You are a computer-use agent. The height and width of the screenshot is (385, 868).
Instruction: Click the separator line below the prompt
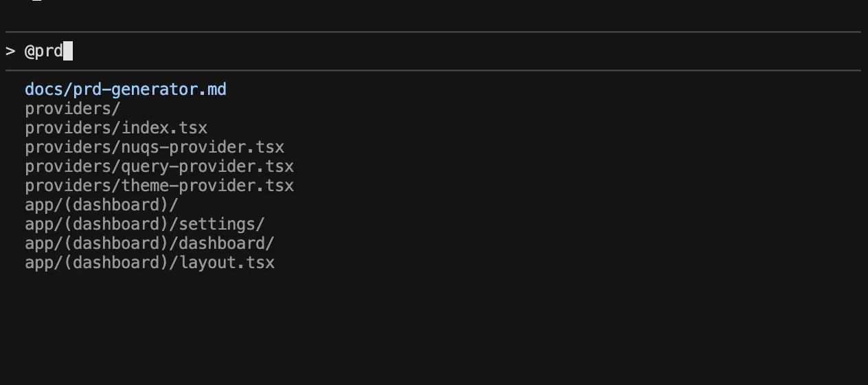coord(433,70)
